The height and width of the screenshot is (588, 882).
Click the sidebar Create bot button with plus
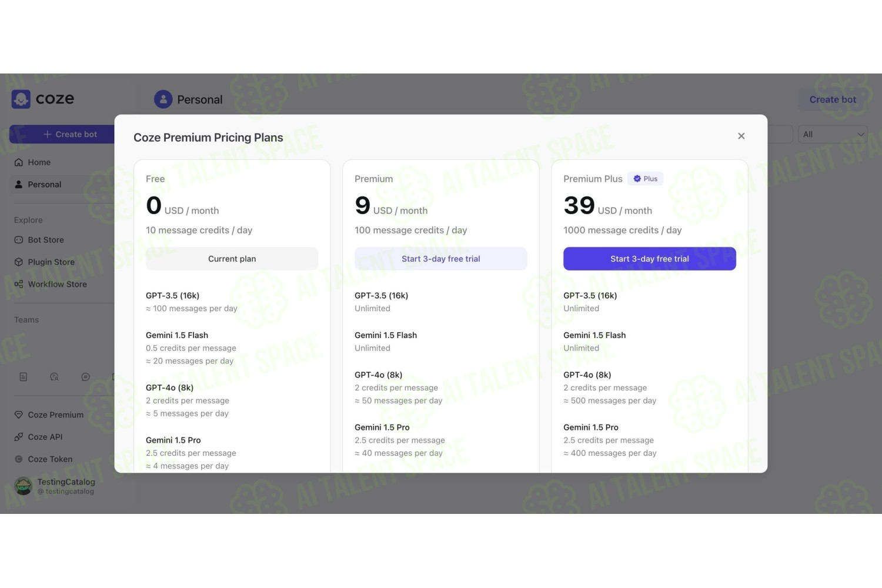click(62, 134)
